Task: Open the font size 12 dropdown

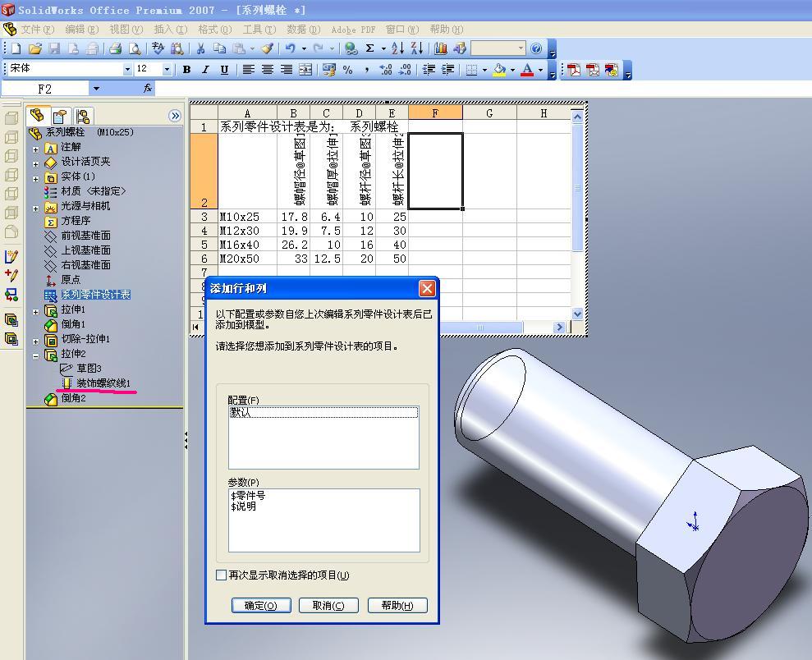Action: click(167, 69)
